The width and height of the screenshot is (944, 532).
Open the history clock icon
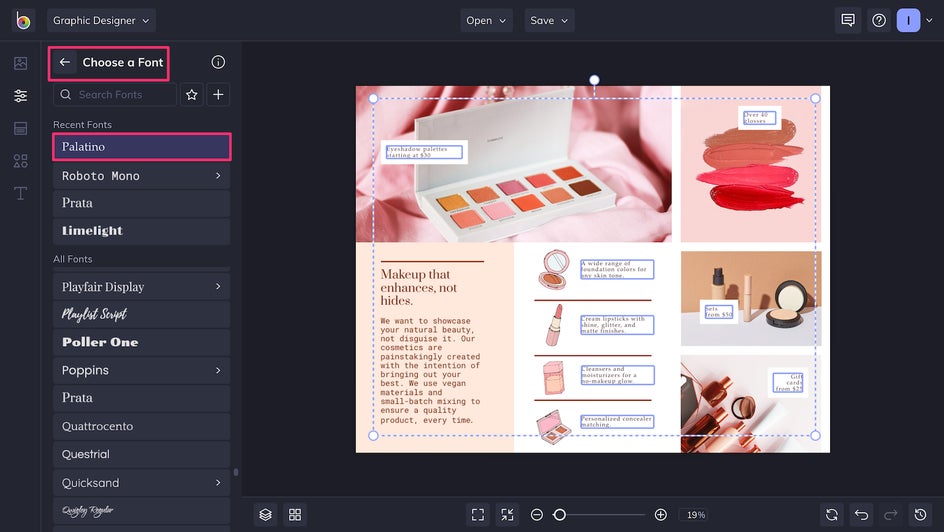(x=920, y=515)
